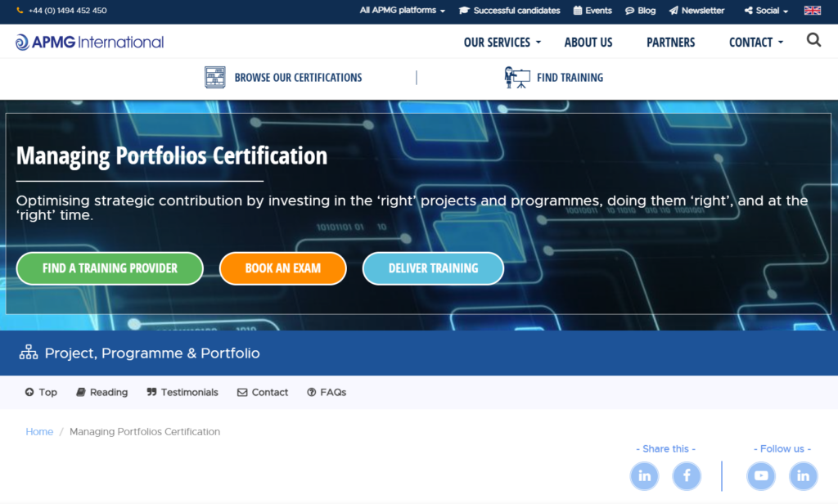Click the hierarchy sitemap icon
The image size is (838, 504).
tap(29, 353)
